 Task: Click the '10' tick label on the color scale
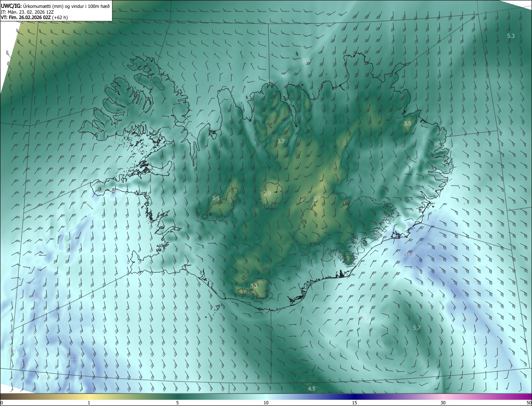coord(266,403)
